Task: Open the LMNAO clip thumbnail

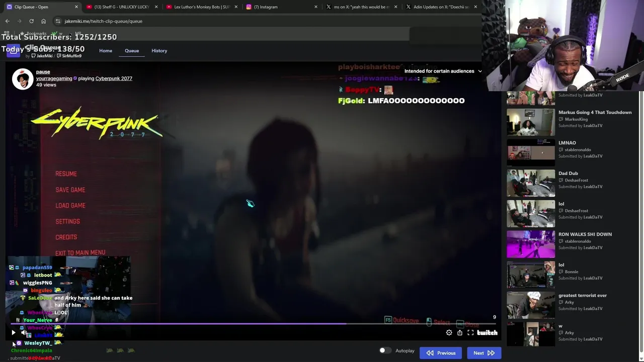Action: pyautogui.click(x=531, y=153)
